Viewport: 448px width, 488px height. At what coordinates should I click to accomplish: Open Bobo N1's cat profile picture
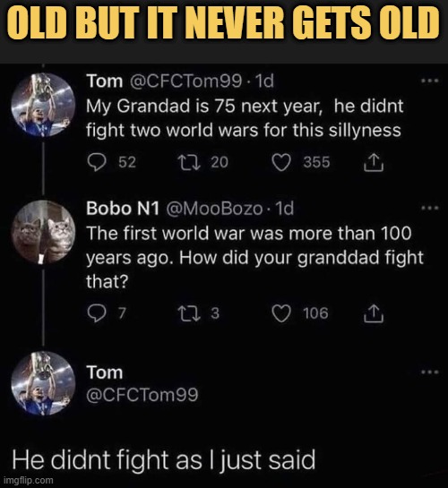pos(43,232)
